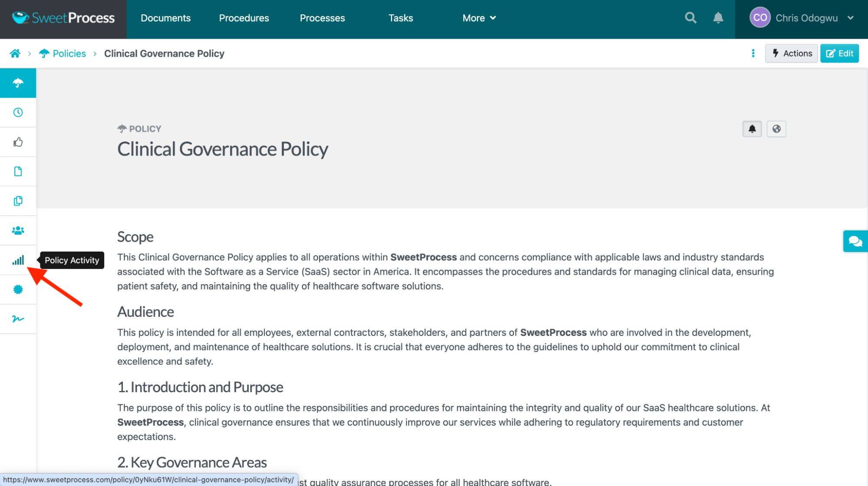Image resolution: width=868 pixels, height=486 pixels.
Task: Open search with the magnifying glass
Action: tap(690, 18)
